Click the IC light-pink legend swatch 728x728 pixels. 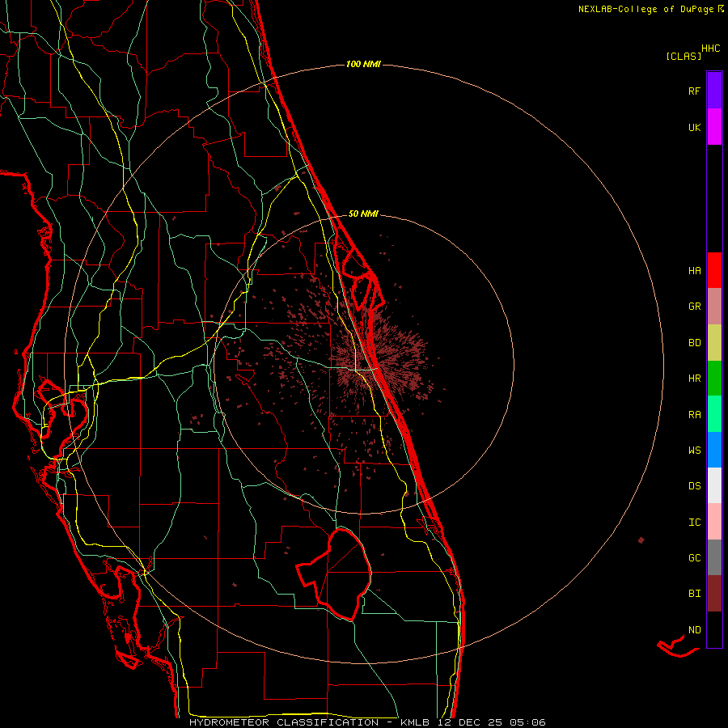[x=714, y=522]
